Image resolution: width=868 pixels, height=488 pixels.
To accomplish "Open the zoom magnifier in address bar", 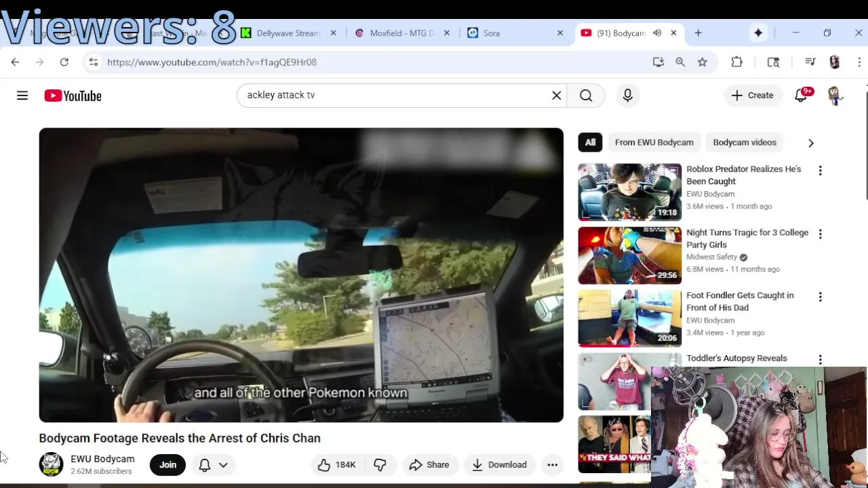I will click(x=680, y=62).
